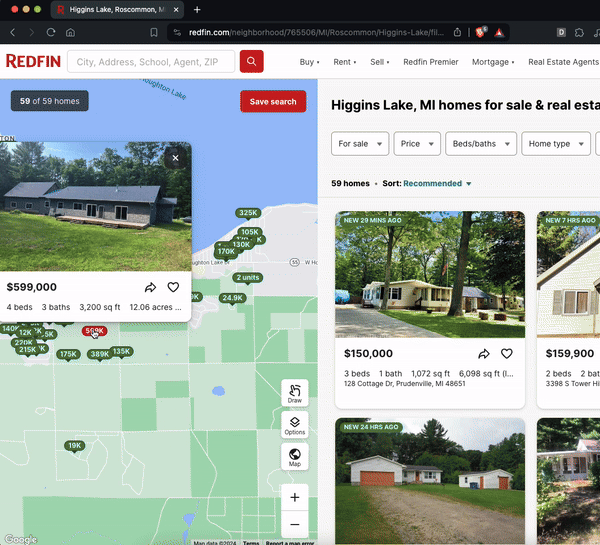
Task: Select the 105K map price marker
Action: [x=250, y=232]
